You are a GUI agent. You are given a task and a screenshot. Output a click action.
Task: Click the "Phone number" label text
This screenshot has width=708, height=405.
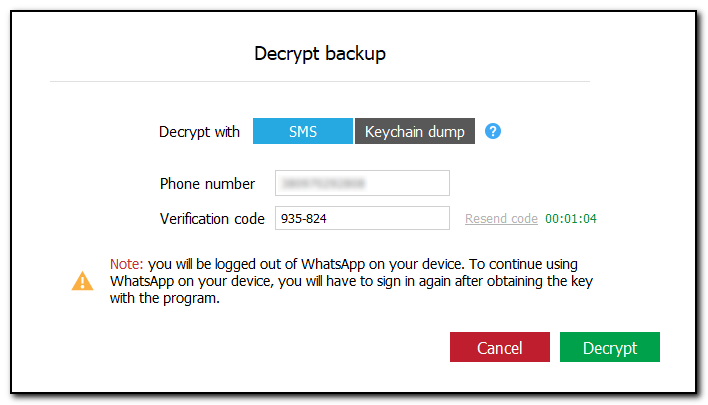(207, 184)
